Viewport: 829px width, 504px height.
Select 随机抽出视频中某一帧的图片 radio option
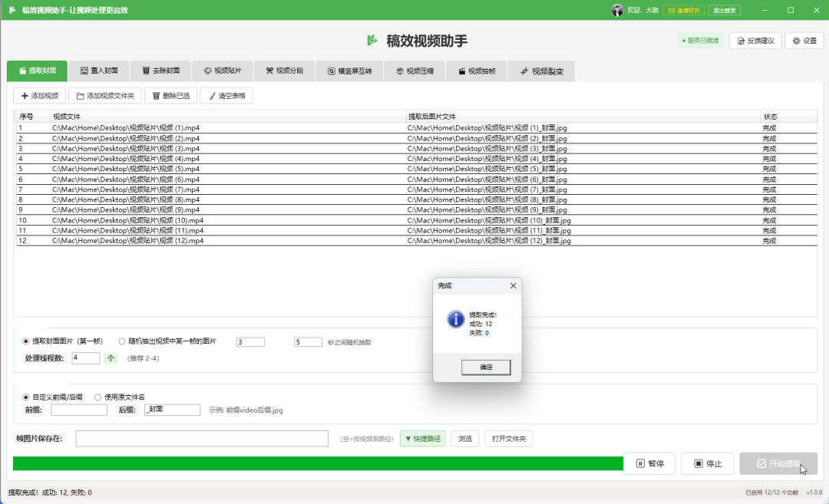121,341
